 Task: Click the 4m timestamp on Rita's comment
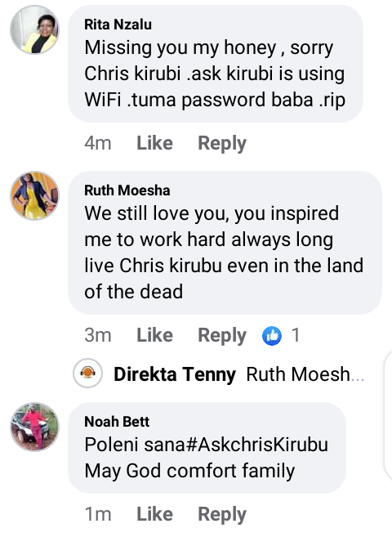click(x=98, y=143)
